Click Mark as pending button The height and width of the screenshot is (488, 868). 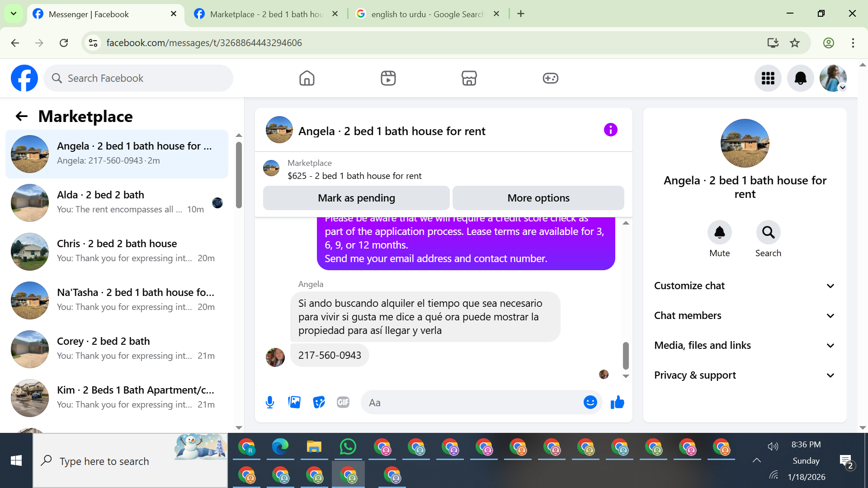pos(356,198)
